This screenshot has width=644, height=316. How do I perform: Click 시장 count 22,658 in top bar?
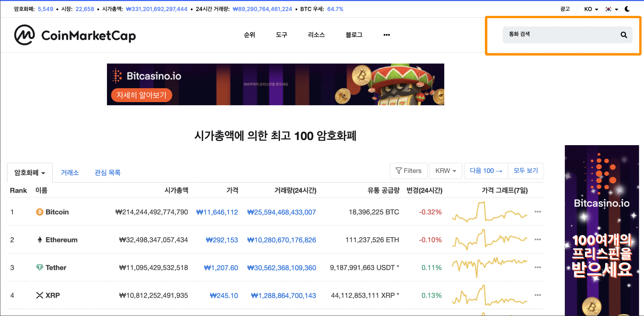85,9
